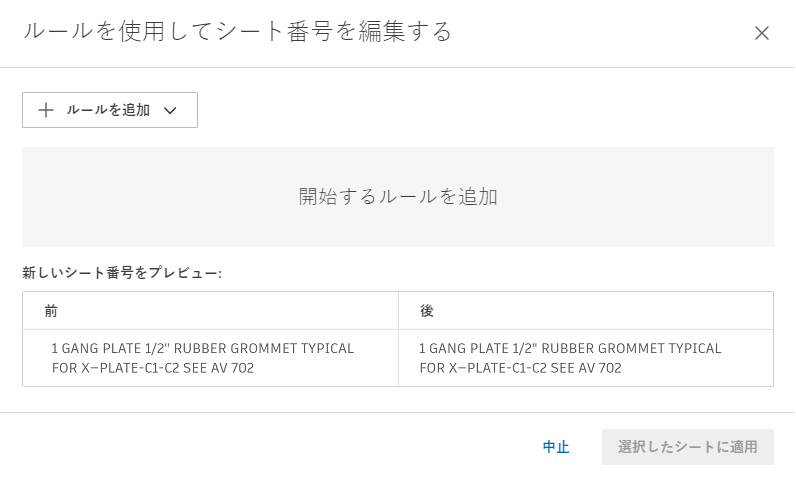
Task: Click the 開始するルールを追加 placeholder text
Action: (398, 197)
